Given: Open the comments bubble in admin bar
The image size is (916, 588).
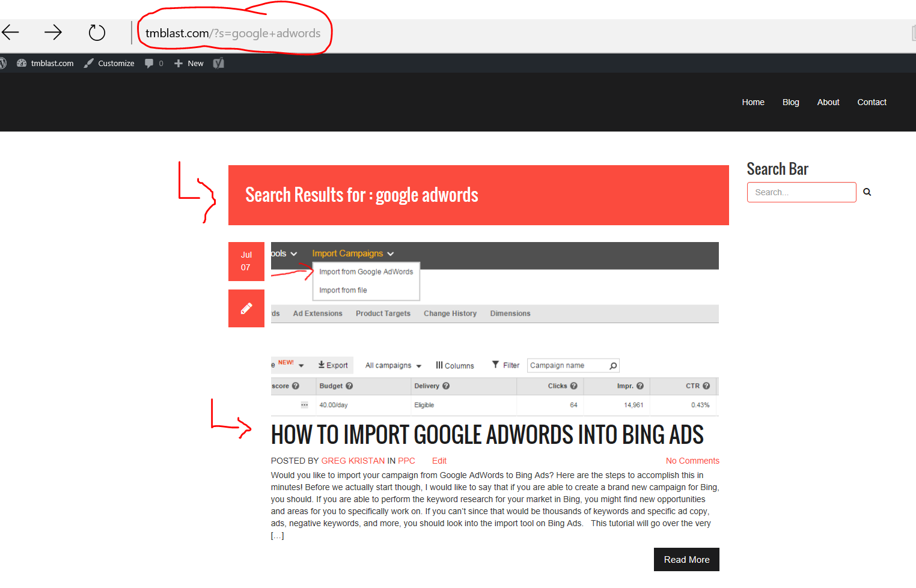Looking at the screenshot, I should click(154, 63).
